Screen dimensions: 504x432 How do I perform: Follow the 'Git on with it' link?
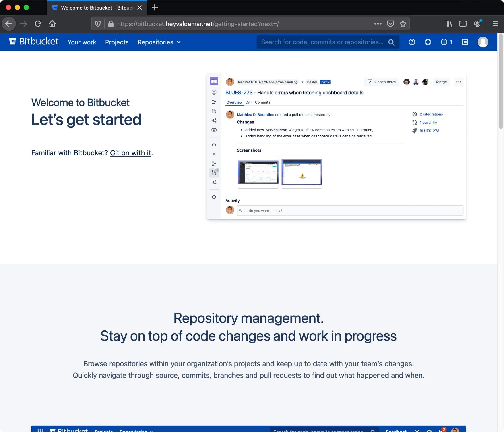point(130,153)
